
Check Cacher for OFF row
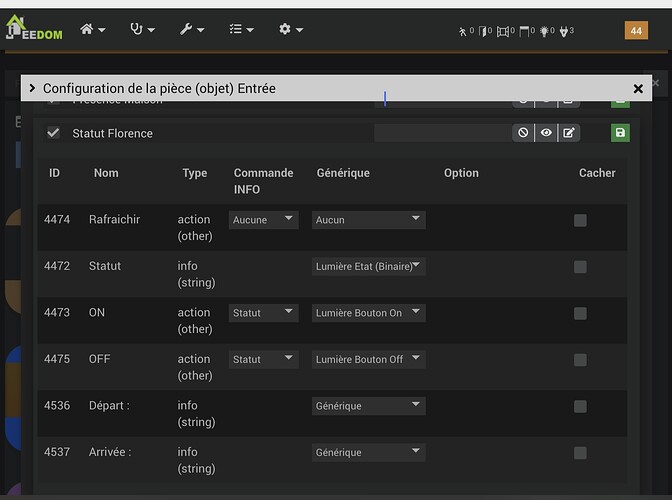click(x=580, y=360)
